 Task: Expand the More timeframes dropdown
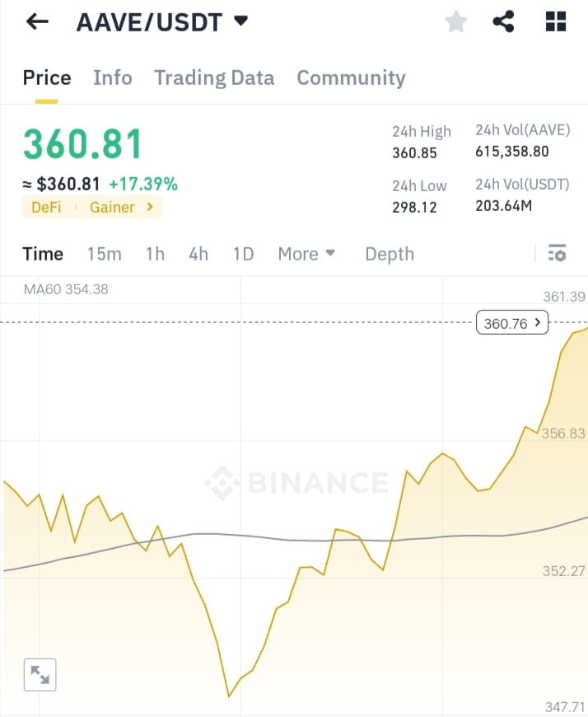[x=306, y=254]
